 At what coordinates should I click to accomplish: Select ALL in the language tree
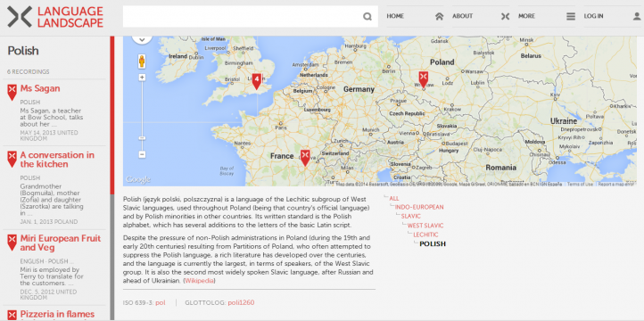click(394, 199)
